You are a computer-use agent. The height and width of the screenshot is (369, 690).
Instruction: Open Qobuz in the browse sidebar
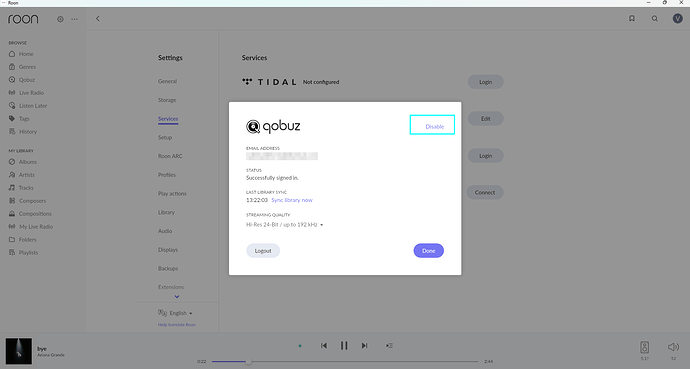click(26, 80)
